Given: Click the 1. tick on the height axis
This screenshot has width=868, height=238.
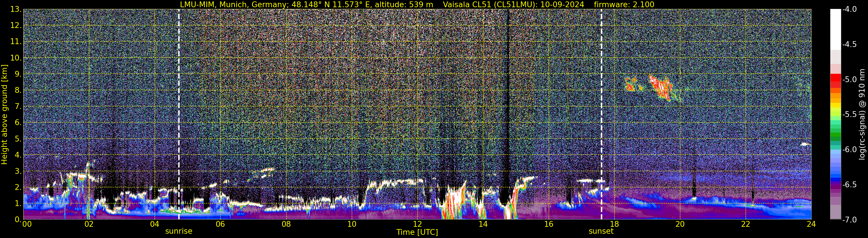Looking at the screenshot, I should click(18, 204).
